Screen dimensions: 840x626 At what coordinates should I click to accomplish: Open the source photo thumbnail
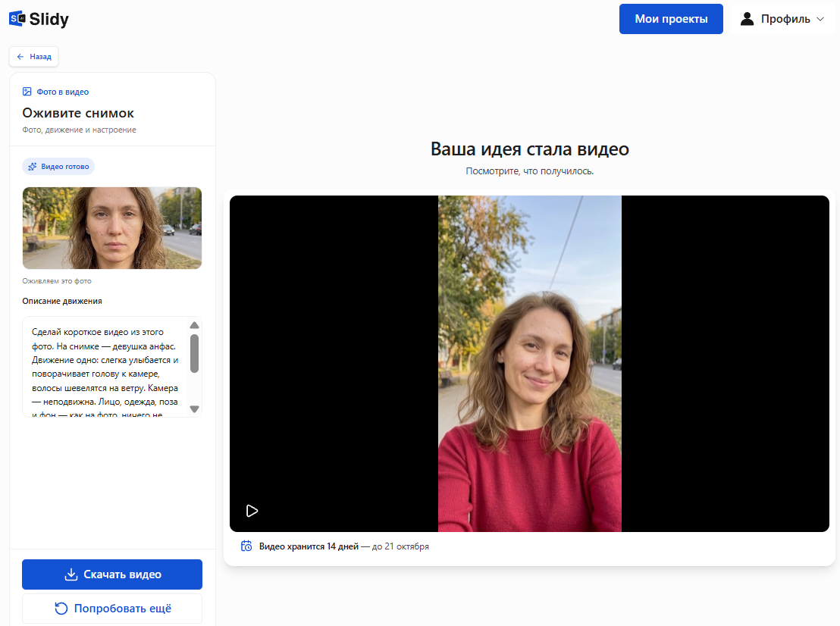[112, 228]
